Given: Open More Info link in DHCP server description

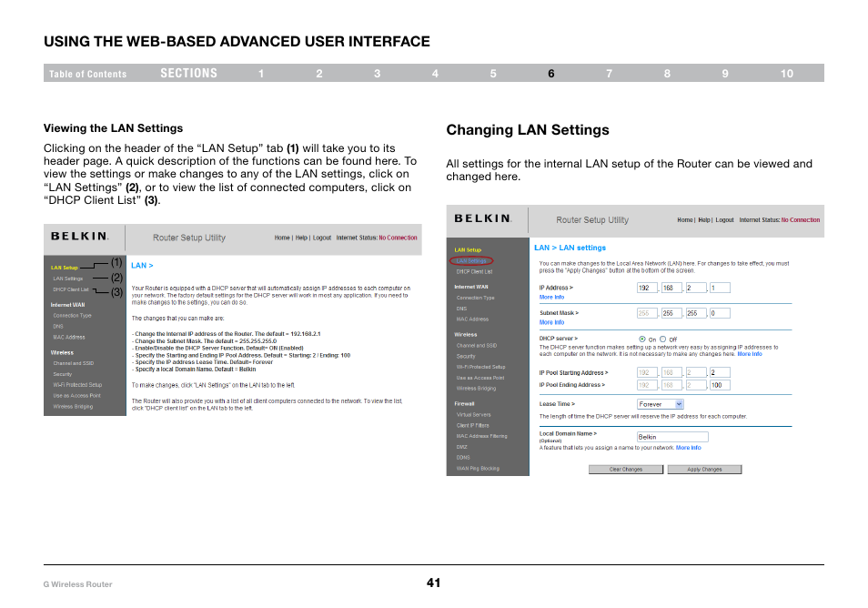Looking at the screenshot, I should pos(750,354).
